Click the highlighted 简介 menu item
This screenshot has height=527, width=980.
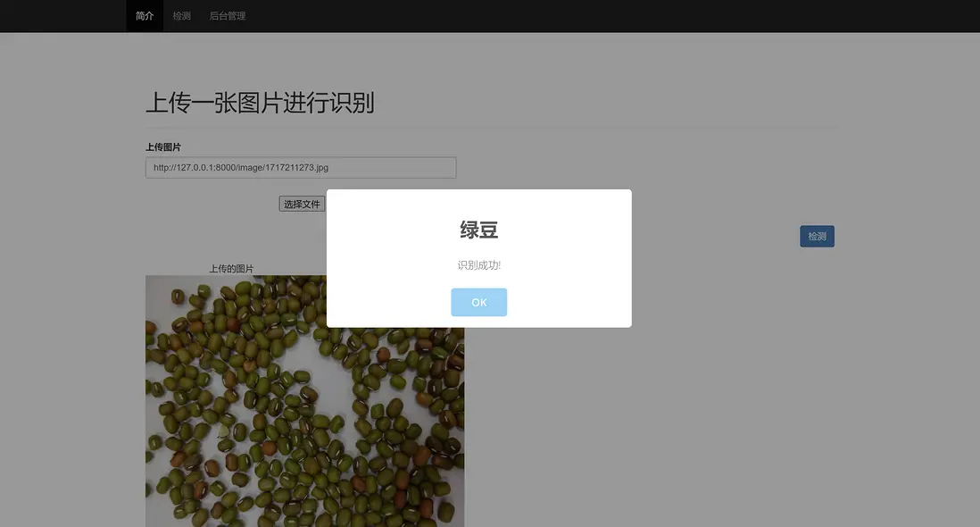pyautogui.click(x=144, y=15)
